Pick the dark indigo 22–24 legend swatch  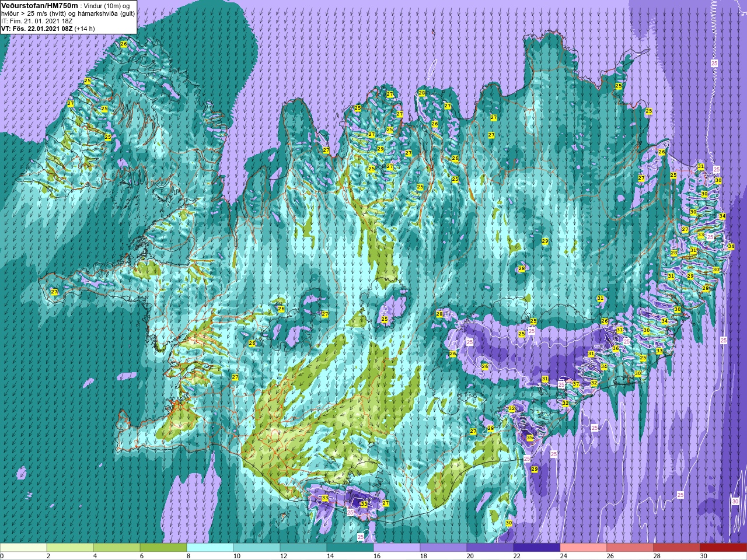pos(537,548)
